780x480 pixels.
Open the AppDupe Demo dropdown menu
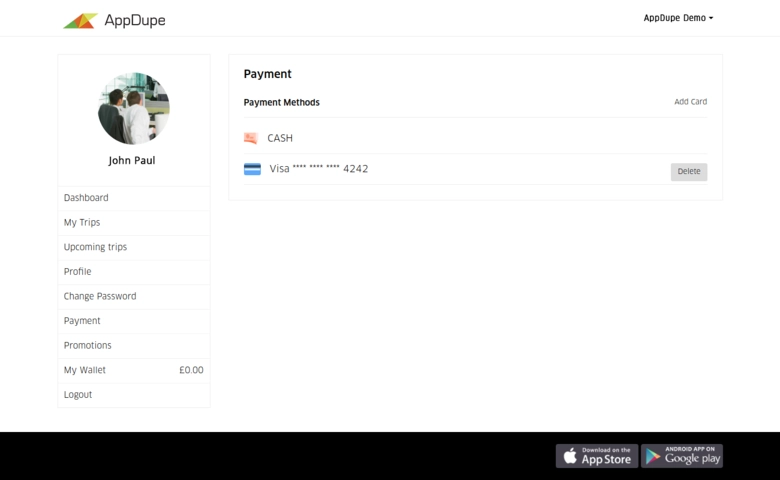coord(678,18)
